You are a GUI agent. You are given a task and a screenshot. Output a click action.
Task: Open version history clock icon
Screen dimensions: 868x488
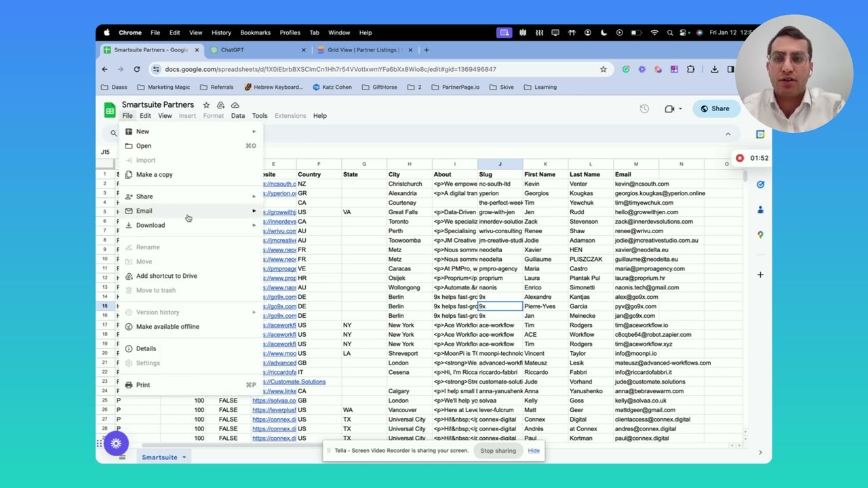(644, 108)
